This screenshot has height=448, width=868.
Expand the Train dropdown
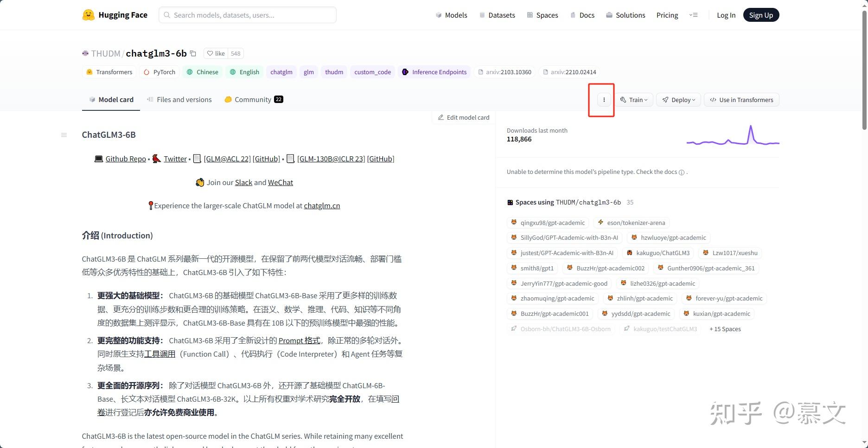[x=634, y=99]
